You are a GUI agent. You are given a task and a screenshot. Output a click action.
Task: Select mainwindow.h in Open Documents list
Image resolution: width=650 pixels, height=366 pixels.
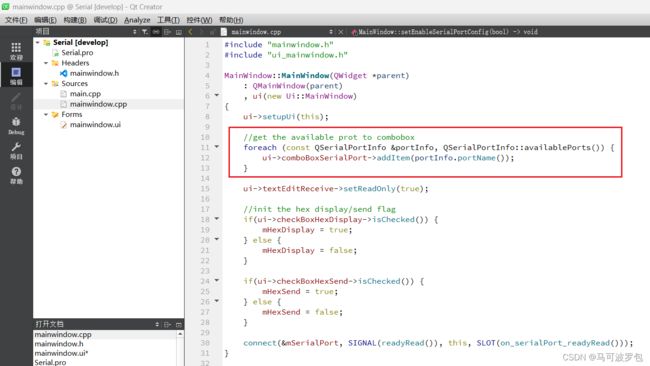[x=59, y=344]
